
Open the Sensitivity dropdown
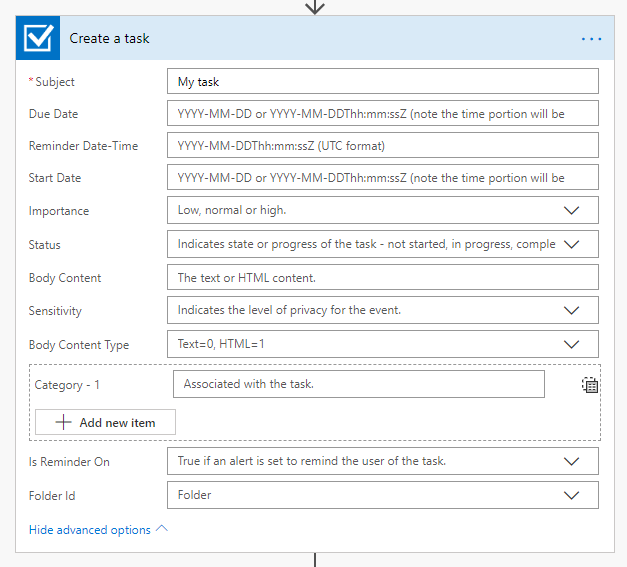point(383,310)
